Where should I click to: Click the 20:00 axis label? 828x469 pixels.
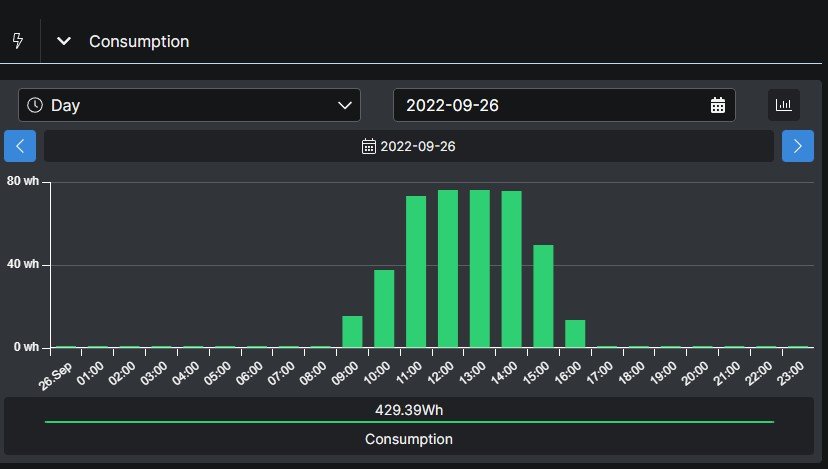[695, 373]
